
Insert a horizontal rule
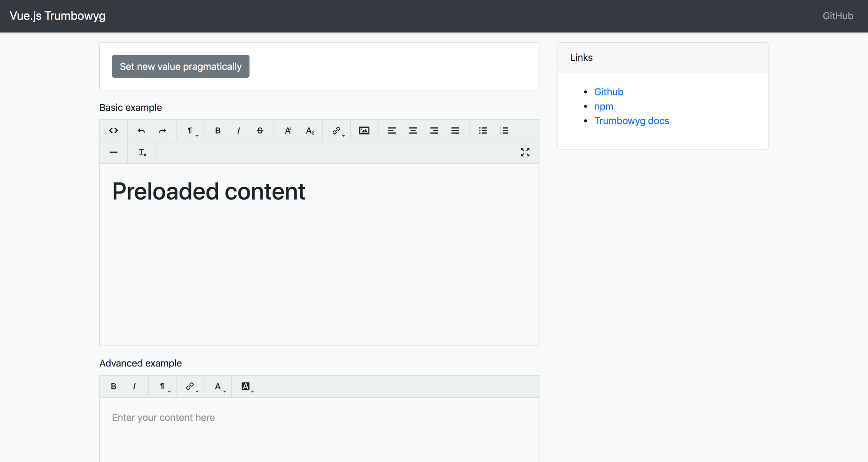coord(113,152)
